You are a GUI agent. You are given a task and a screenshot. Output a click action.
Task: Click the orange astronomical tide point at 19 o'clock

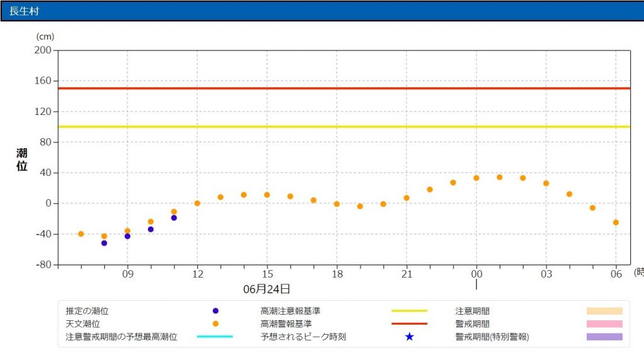pos(360,206)
